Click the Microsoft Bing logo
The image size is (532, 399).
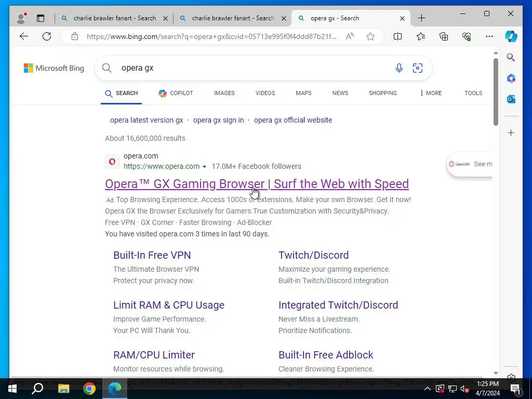pyautogui.click(x=54, y=68)
